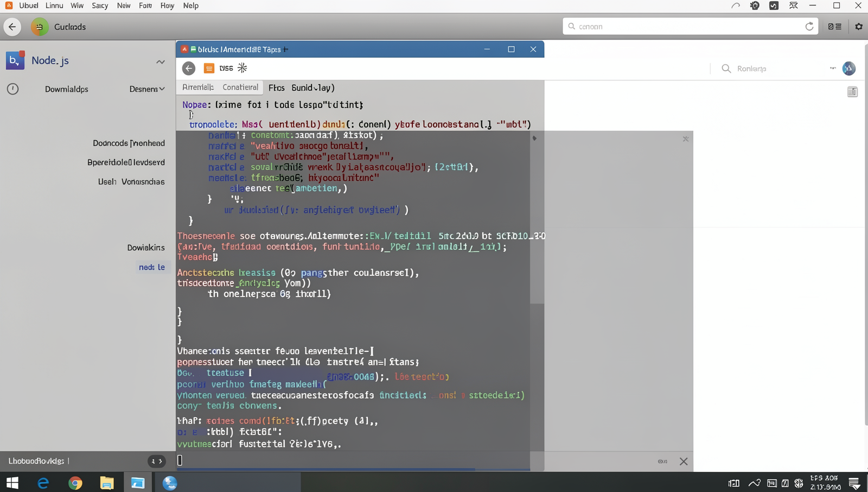Open the Wiw menu
The image size is (868, 492).
point(77,5)
